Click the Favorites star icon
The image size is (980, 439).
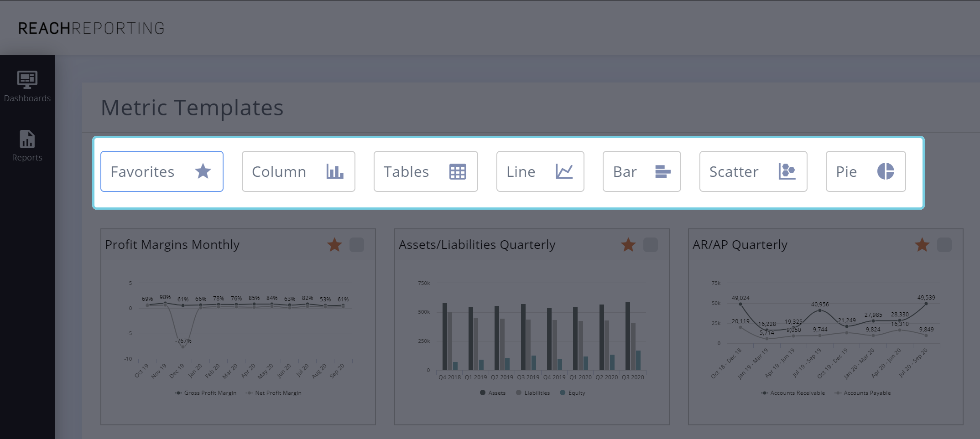pyautogui.click(x=203, y=171)
